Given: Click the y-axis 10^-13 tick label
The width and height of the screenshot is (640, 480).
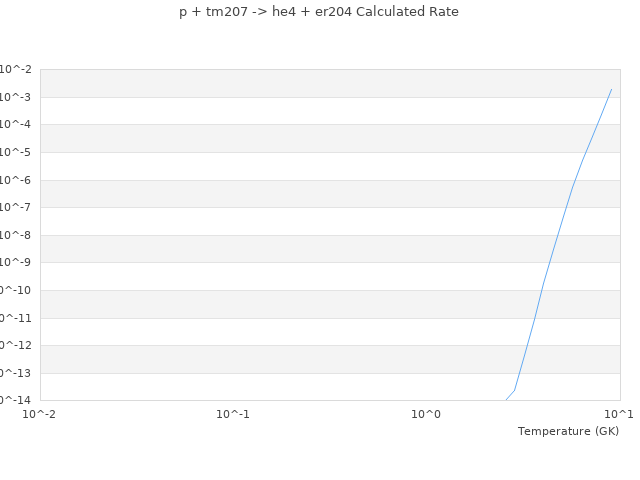Looking at the screenshot, I should coord(14,373).
